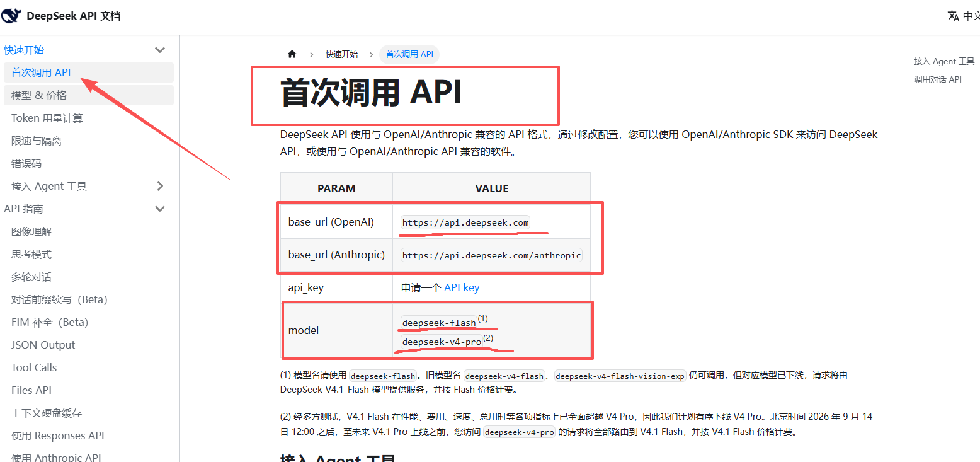980x462 pixels.
Task: Expand the sidebar 接入 Agent 工具 chevron
Action: pyautogui.click(x=160, y=186)
